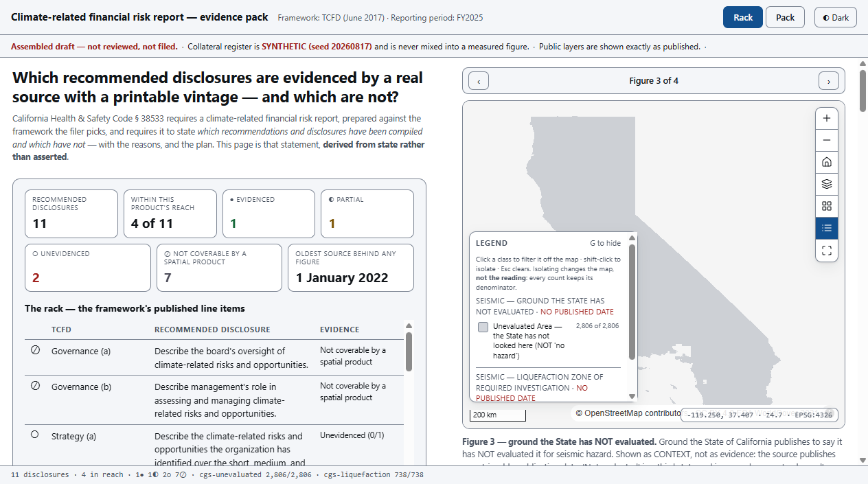Click the page scrollbar down arrow
The image size is (868, 484).
[863, 460]
